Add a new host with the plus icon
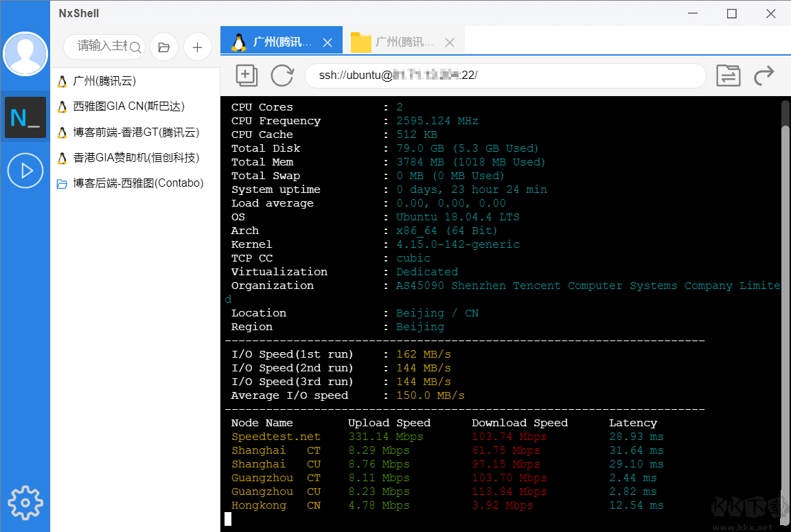 pos(198,47)
